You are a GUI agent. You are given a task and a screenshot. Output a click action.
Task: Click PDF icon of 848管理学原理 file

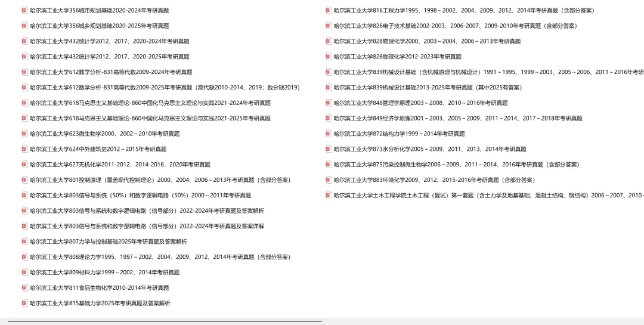[329, 103]
